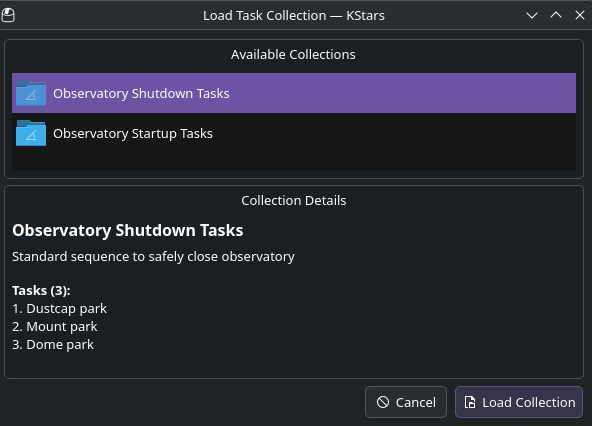Viewport: 592px width, 426px height.
Task: Close the Load Task Collection window
Action: click(x=580, y=15)
